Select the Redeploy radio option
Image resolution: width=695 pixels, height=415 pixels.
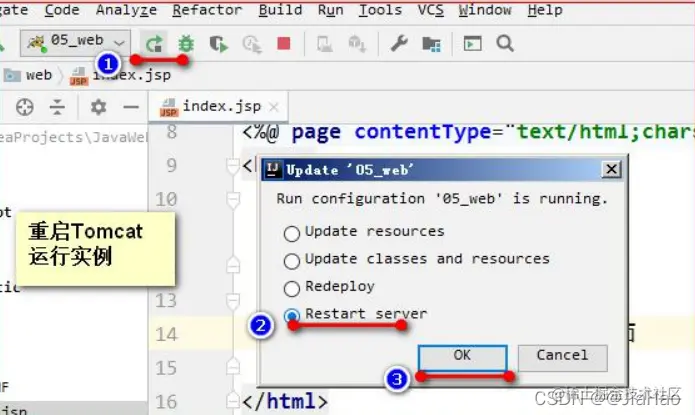(292, 288)
